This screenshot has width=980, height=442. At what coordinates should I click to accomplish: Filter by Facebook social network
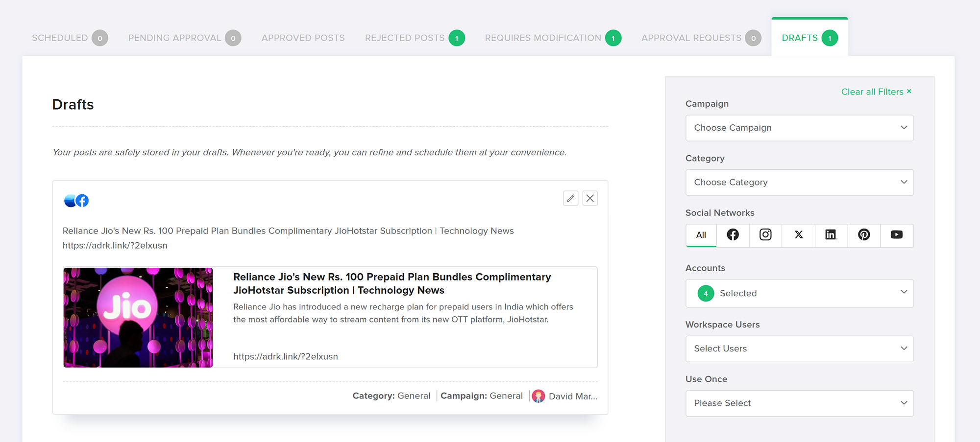point(733,235)
